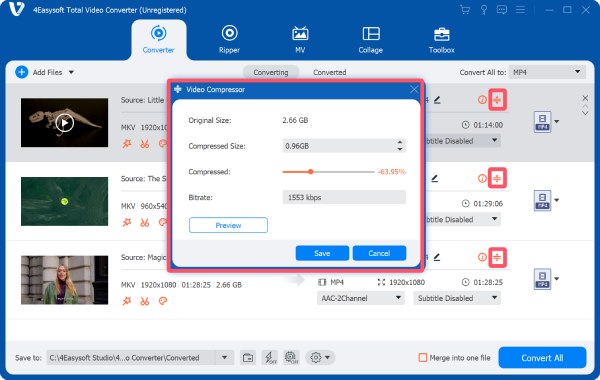Click the cut scissors icon of the Magic video
This screenshot has width=600, height=380.
click(145, 301)
